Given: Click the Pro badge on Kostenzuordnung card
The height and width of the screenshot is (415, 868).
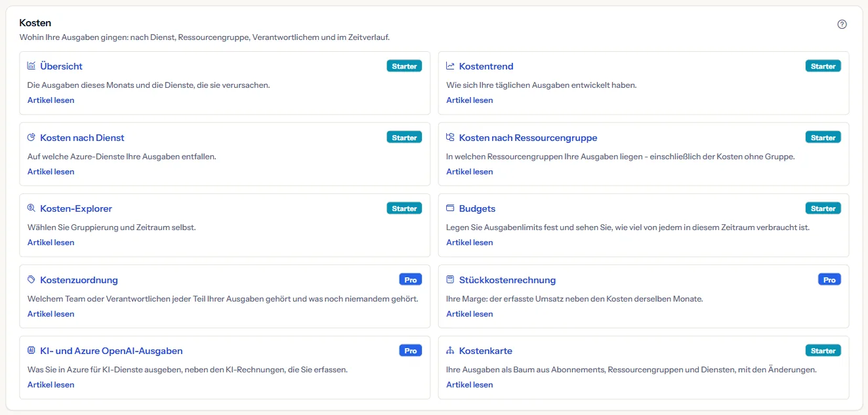Looking at the screenshot, I should click(410, 279).
